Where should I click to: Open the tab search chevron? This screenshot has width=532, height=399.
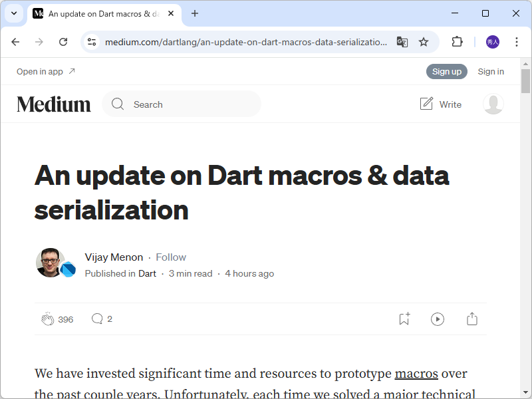(13, 13)
